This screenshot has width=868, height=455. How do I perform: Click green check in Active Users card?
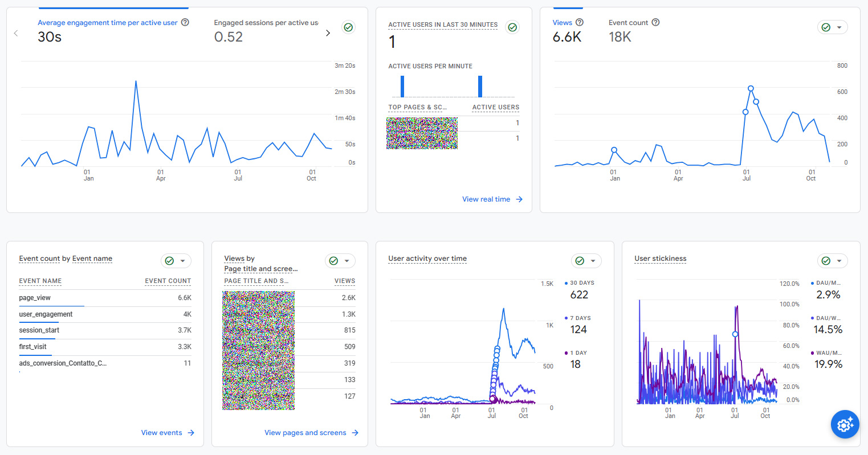512,27
